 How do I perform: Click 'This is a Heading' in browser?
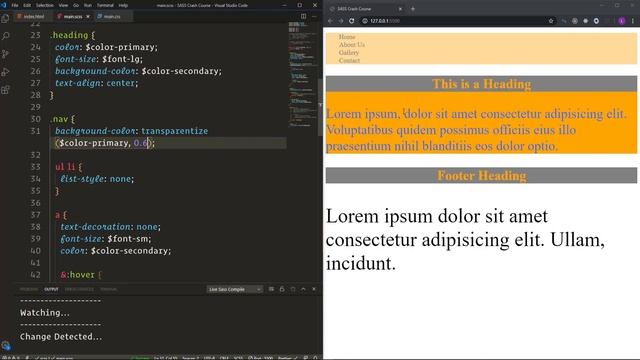[482, 84]
